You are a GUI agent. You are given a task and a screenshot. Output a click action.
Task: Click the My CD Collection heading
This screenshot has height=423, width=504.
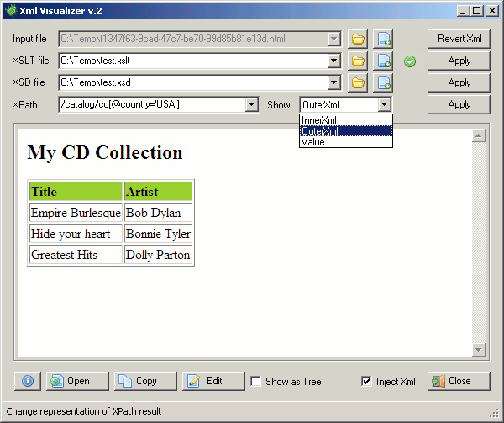[105, 152]
